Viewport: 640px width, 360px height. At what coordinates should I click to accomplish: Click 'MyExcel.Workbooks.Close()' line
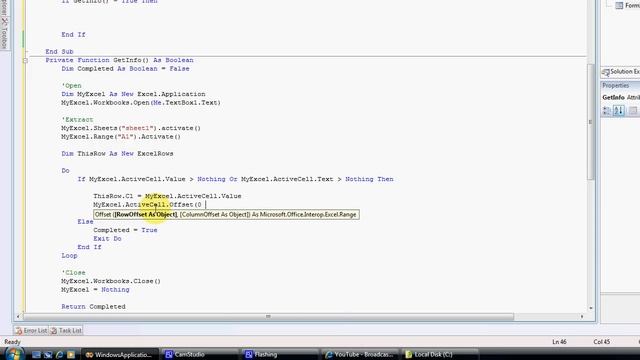coord(111,281)
